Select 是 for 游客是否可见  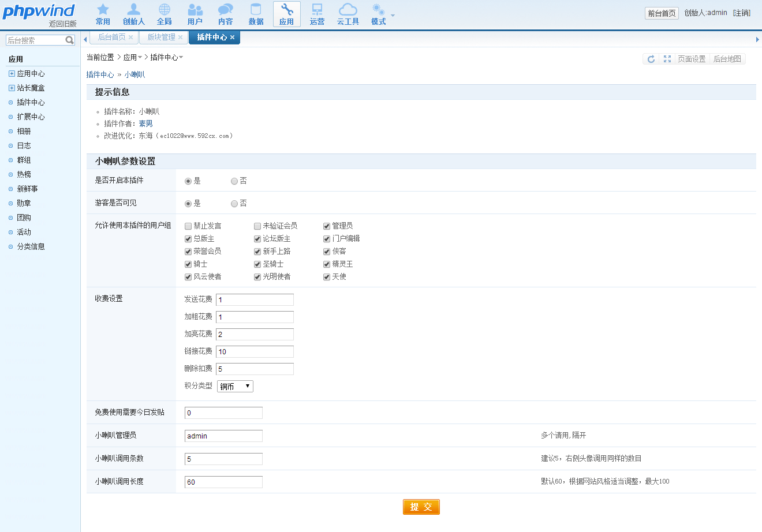tap(188, 204)
